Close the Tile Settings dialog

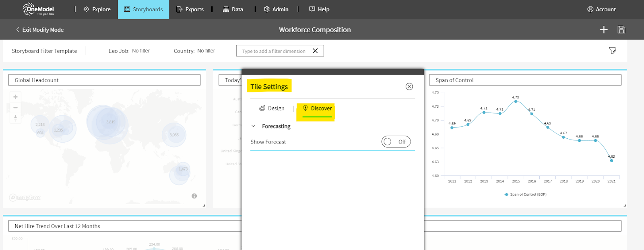coord(409,86)
